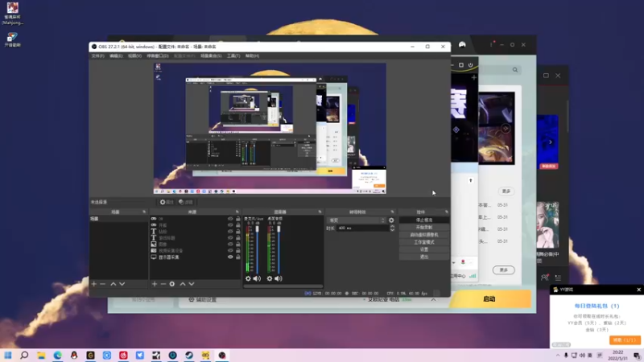Image resolution: width=644 pixels, height=362 pixels.
Task: Click the search icon in background window
Action: point(515,70)
